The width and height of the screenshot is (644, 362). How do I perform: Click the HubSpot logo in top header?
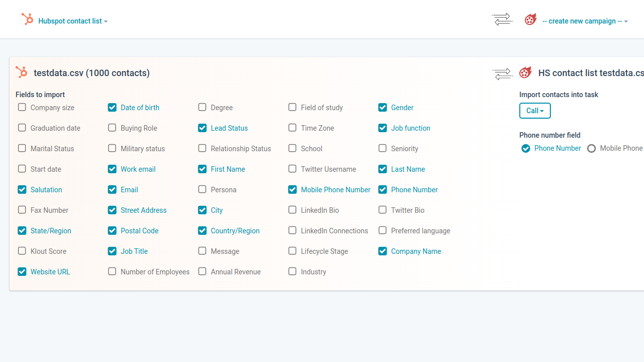tap(27, 20)
